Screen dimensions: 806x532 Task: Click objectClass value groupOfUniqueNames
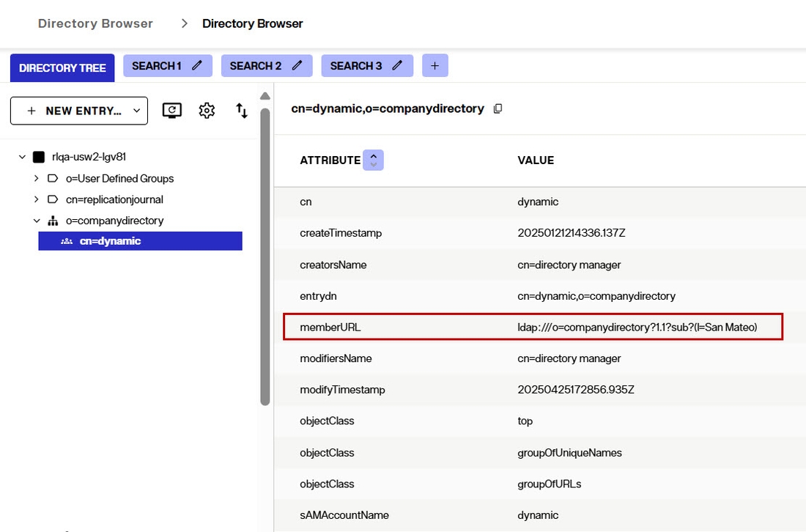coord(569,453)
